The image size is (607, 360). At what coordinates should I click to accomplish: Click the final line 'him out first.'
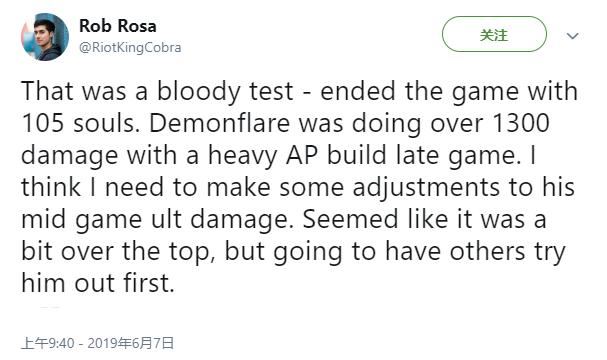(x=98, y=283)
